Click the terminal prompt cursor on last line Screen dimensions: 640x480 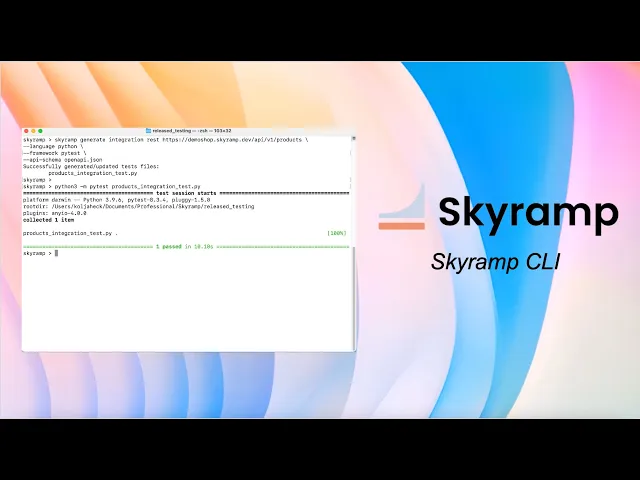point(56,253)
